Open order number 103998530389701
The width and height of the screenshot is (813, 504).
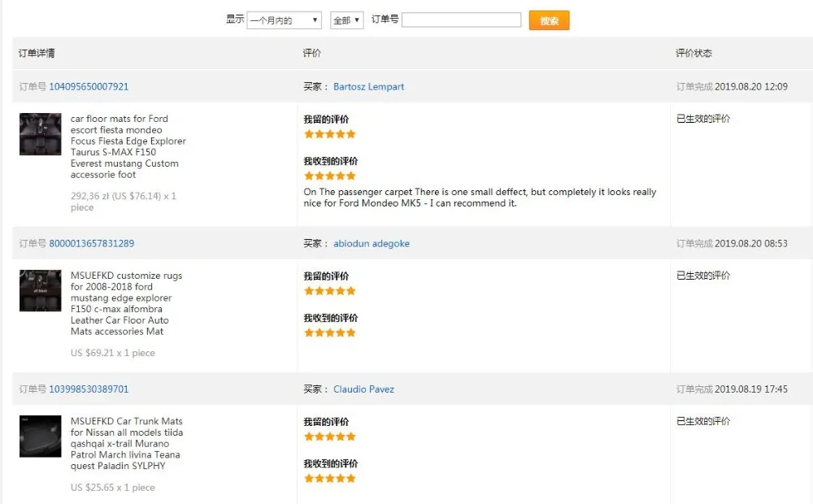click(89, 389)
